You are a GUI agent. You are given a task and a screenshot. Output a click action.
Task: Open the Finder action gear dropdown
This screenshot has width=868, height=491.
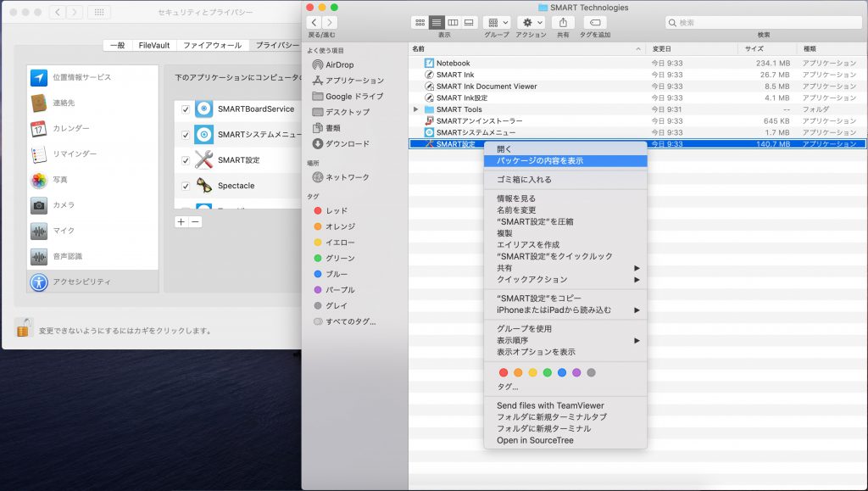531,23
